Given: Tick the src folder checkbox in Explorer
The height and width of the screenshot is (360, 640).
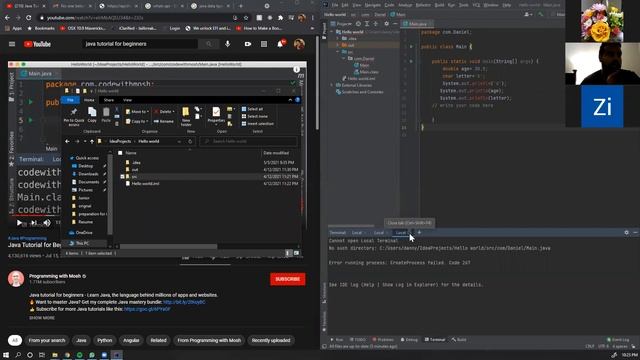Looking at the screenshot, I should 122,177.
